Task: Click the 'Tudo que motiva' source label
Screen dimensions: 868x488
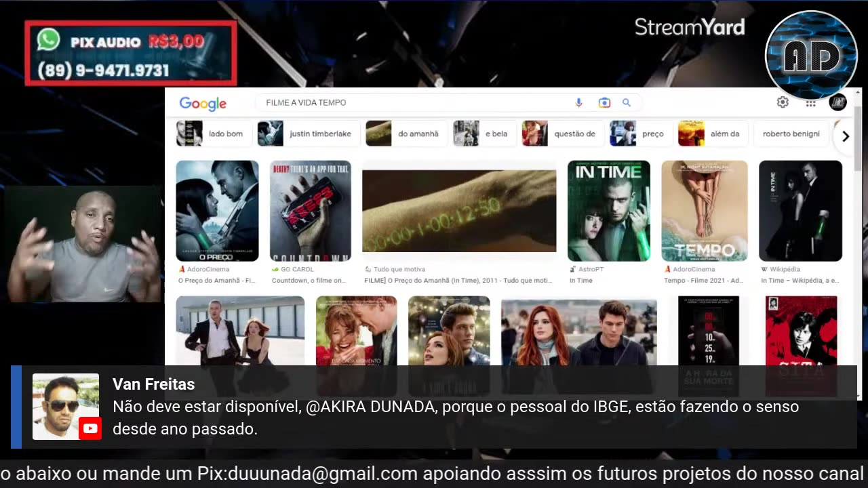Action: tap(395, 269)
